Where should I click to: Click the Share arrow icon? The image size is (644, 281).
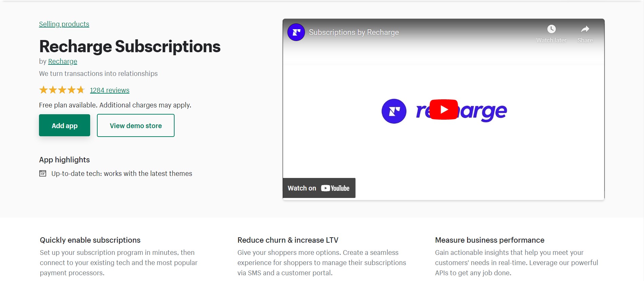point(585,29)
